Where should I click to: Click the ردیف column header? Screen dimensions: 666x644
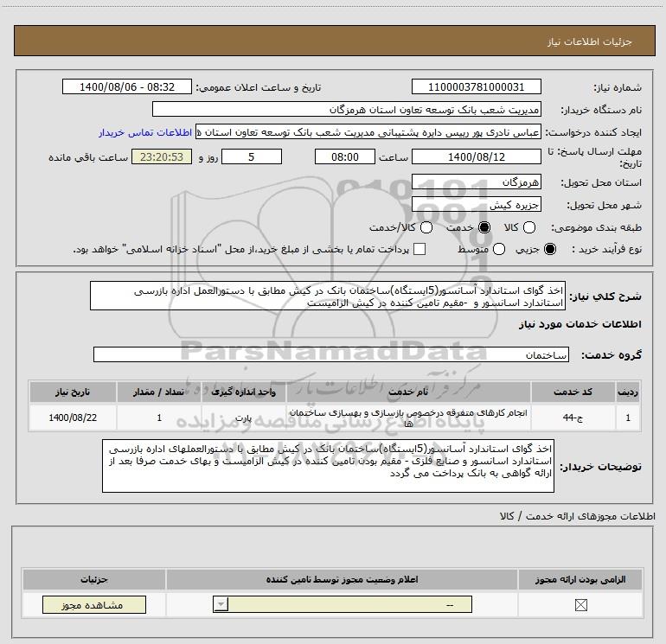click(628, 392)
